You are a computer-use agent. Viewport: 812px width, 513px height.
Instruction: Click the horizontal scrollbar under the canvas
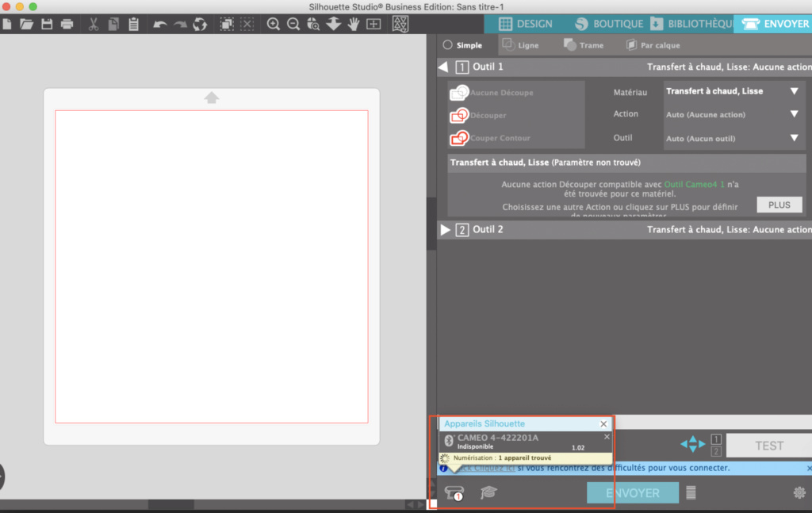(171, 504)
